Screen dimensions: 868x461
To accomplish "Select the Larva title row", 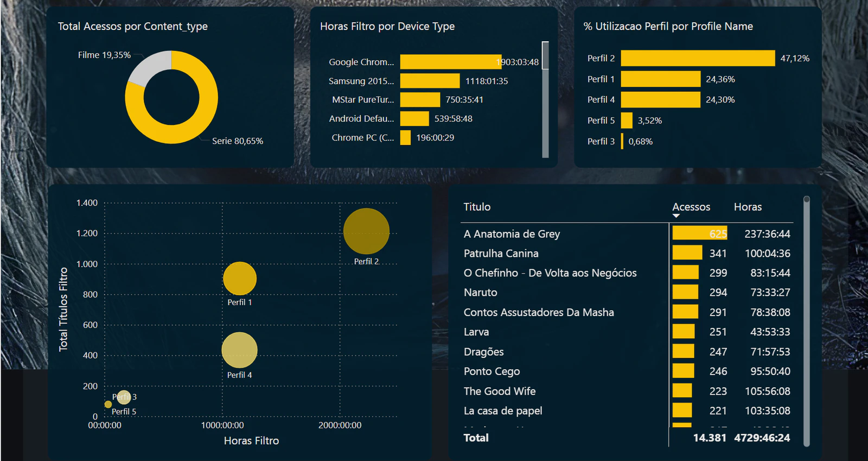I will (627, 332).
